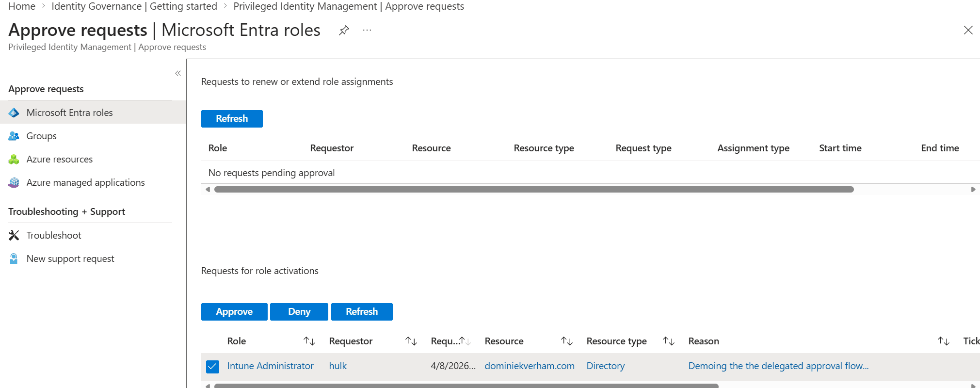Image resolution: width=980 pixels, height=388 pixels.
Task: Click the Troubleshoot wrench icon
Action: [14, 235]
